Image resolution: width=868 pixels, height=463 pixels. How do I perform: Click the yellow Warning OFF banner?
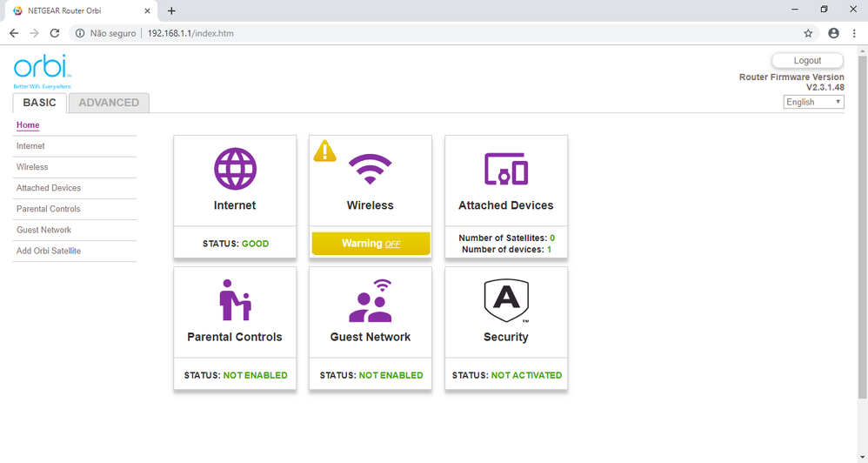(371, 244)
